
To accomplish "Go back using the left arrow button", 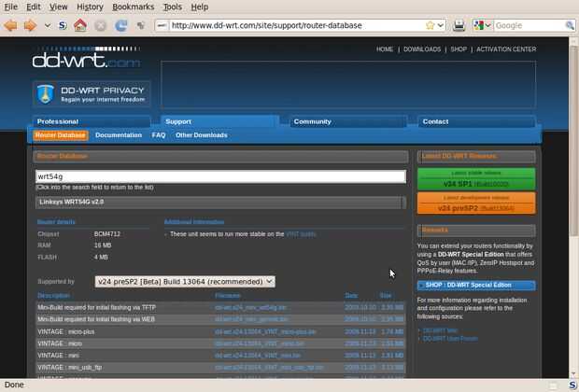I will [10, 25].
